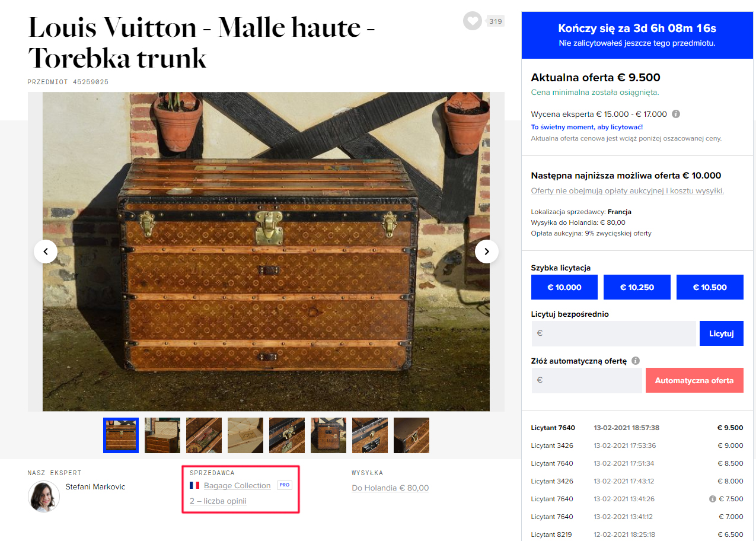Open expert Stefani Markovic's avatar
The height and width of the screenshot is (541, 756).
point(44,497)
